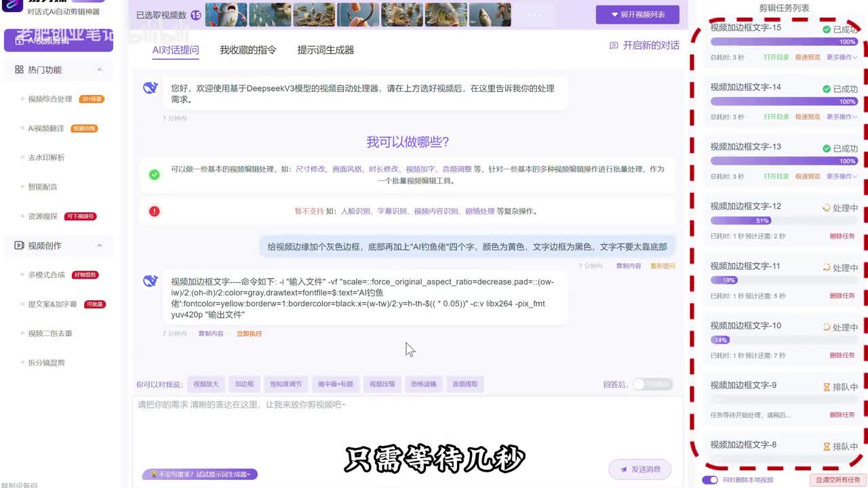The image size is (868, 488).
Task: Toggle 同时删除本地视频 switch
Action: [709, 480]
